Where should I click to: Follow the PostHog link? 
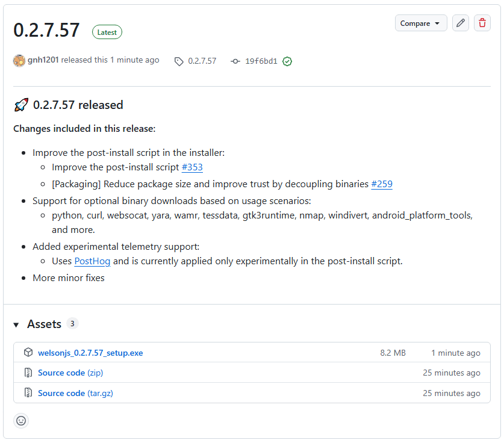(x=92, y=261)
